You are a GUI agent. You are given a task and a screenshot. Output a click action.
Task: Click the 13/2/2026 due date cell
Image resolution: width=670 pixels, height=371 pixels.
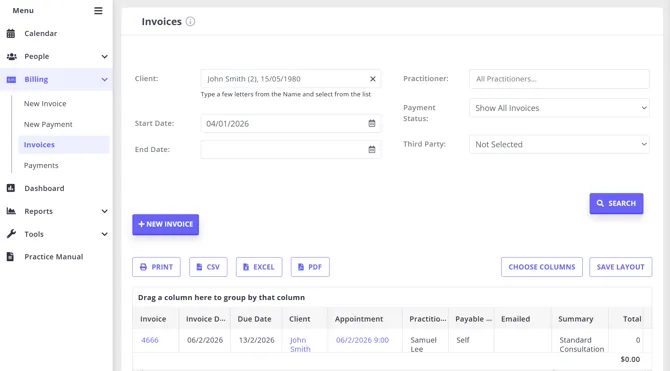[256, 340]
